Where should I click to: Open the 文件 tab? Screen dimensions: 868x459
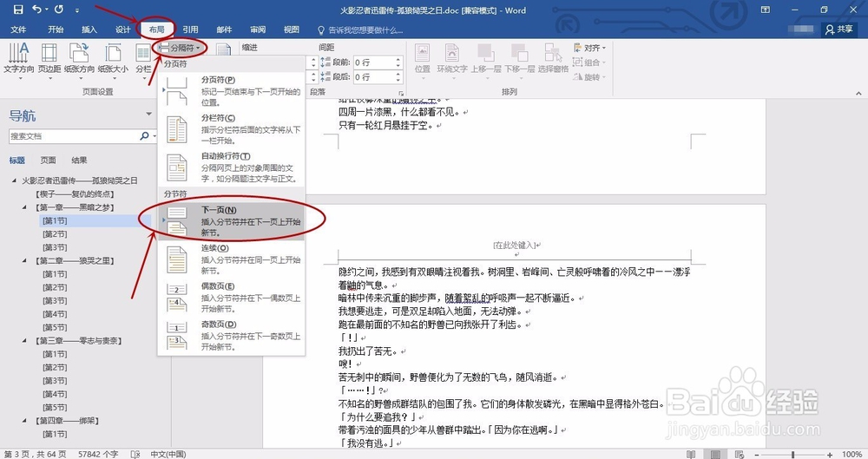[18, 30]
